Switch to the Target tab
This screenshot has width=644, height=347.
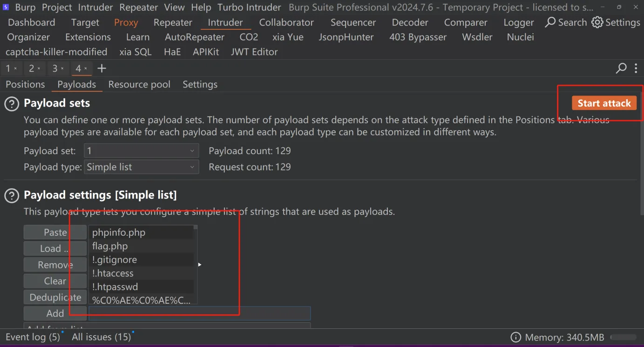point(85,22)
